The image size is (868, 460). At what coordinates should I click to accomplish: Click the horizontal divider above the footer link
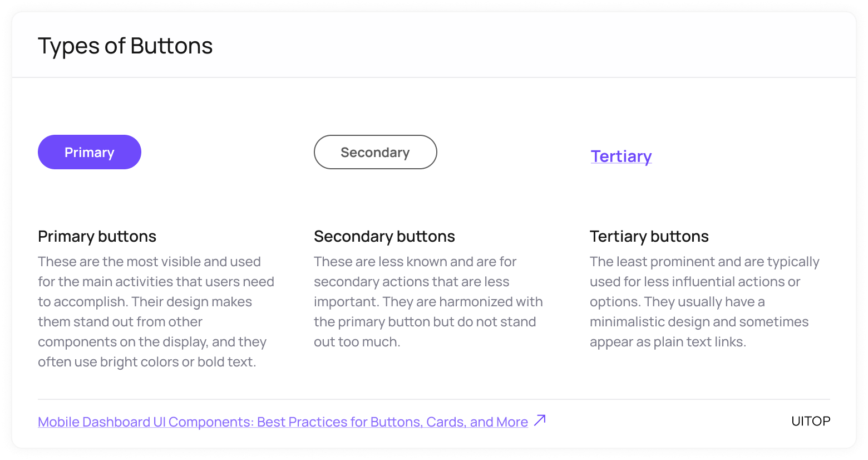(434, 399)
